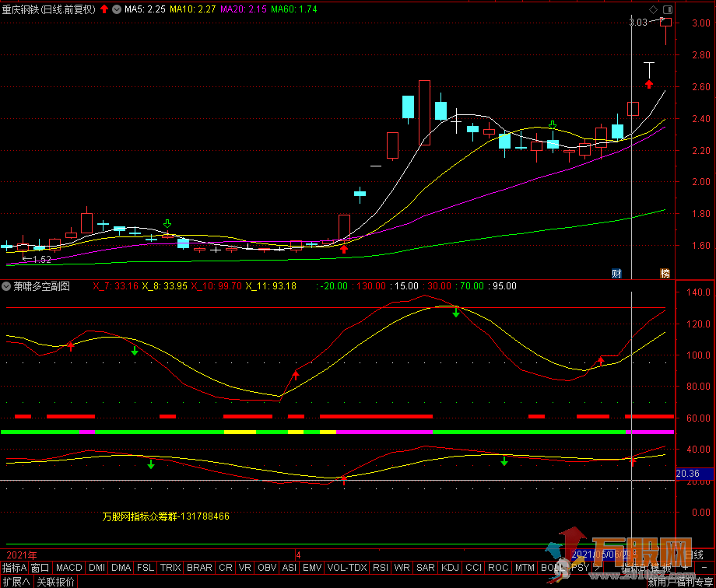
Task: Click the diamond icon at the chart's top right
Action: (x=654, y=9)
